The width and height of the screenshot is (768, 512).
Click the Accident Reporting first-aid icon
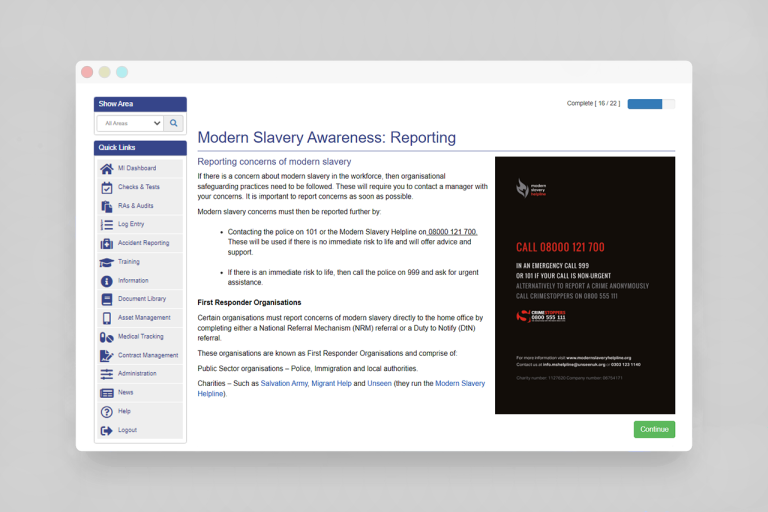tap(107, 243)
